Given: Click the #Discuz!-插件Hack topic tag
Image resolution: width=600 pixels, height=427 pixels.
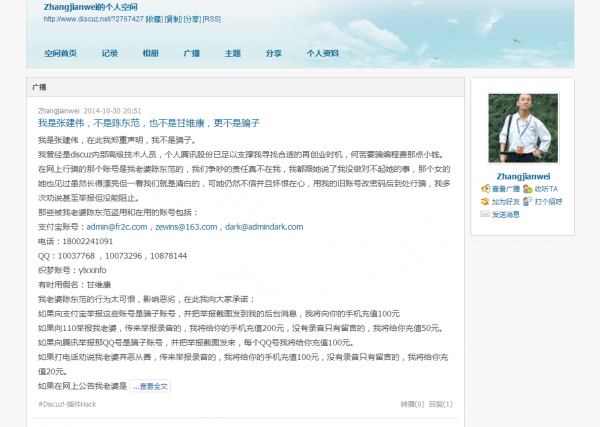Looking at the screenshot, I should click(67, 404).
